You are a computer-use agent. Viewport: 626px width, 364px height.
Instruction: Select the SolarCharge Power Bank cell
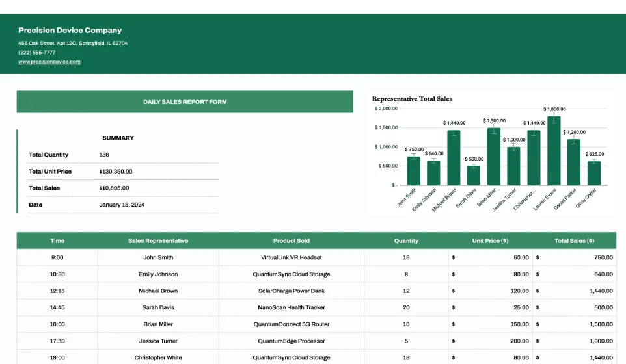(x=292, y=291)
